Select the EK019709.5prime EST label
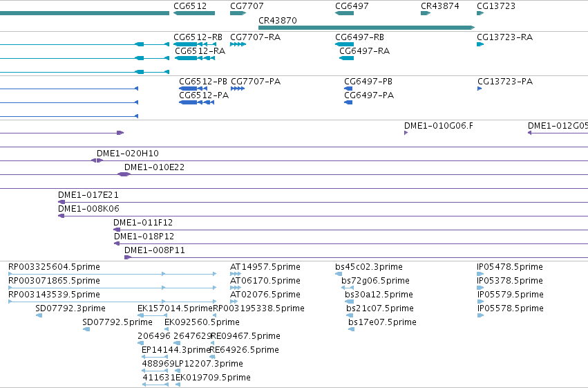Image resolution: width=588 pixels, height=388 pixels. coord(213,378)
